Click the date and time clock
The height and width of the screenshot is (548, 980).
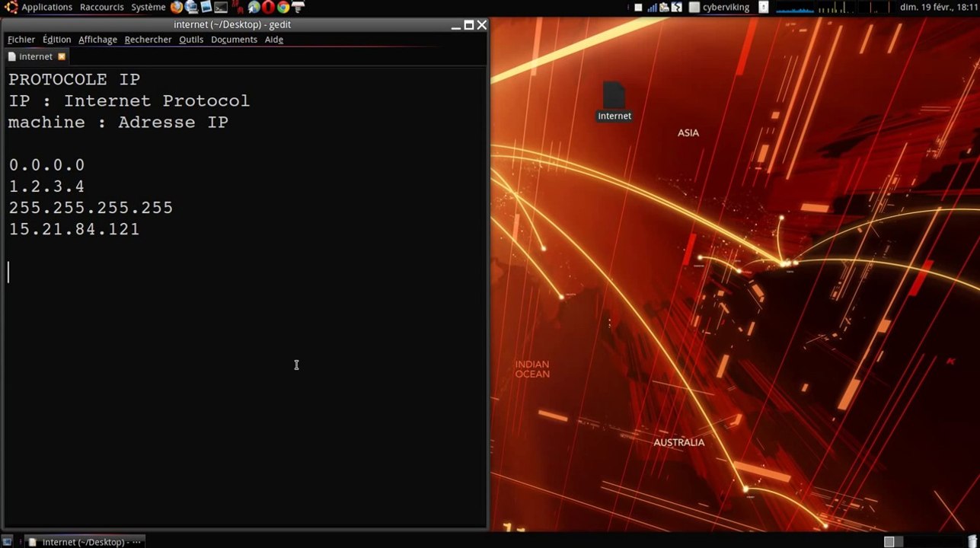(x=938, y=8)
